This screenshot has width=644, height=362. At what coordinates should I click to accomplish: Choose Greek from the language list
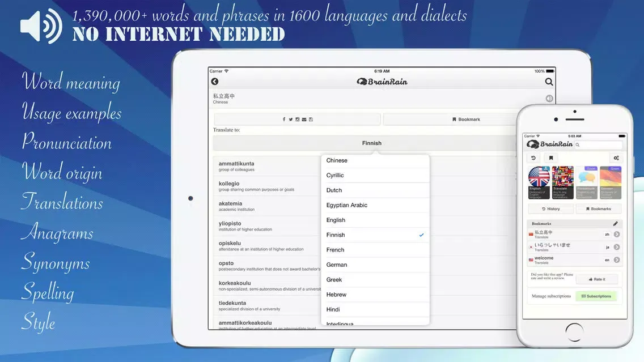click(x=375, y=279)
